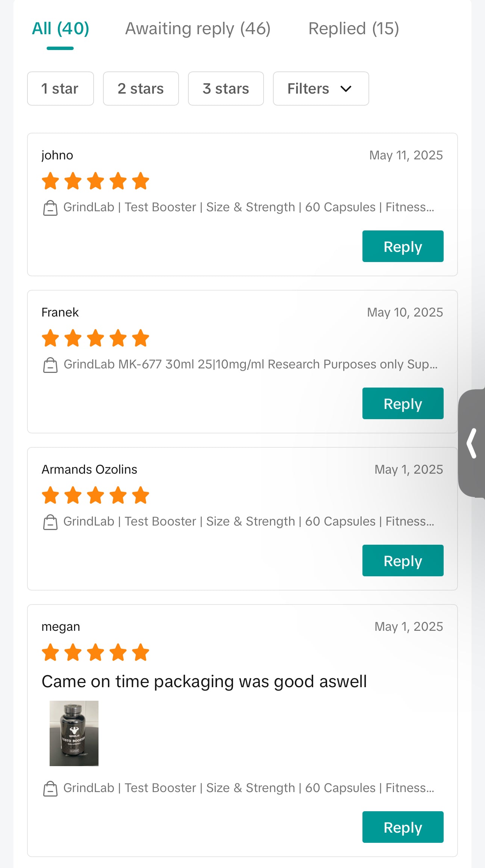
Task: Reply to megan's review
Action: coord(403,827)
